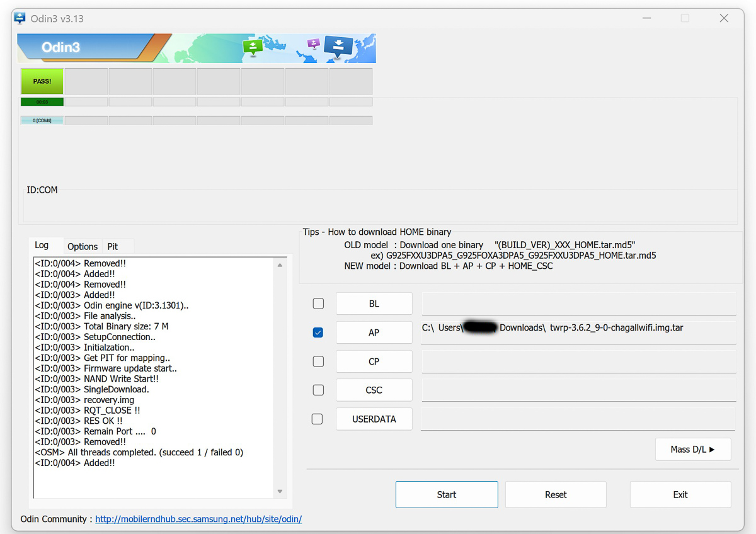Click the USERDATA button
Viewport: 756px width, 534px height.
[x=374, y=419]
